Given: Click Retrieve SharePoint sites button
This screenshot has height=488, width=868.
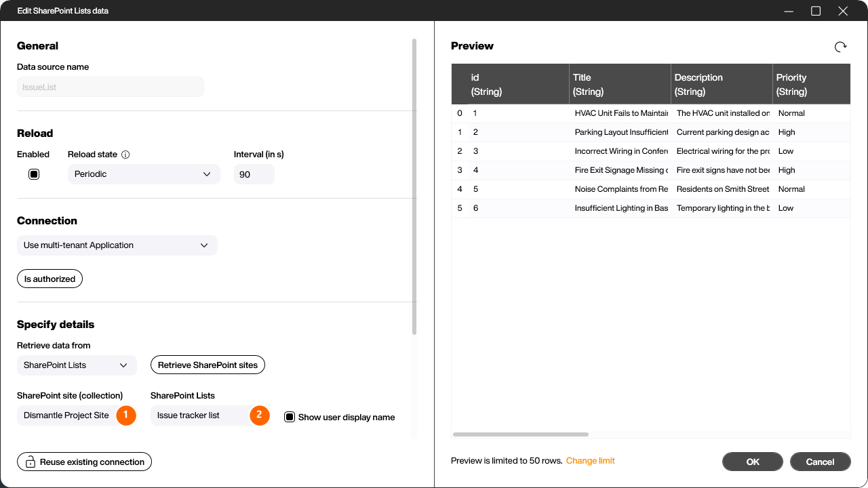Looking at the screenshot, I should coord(208,365).
